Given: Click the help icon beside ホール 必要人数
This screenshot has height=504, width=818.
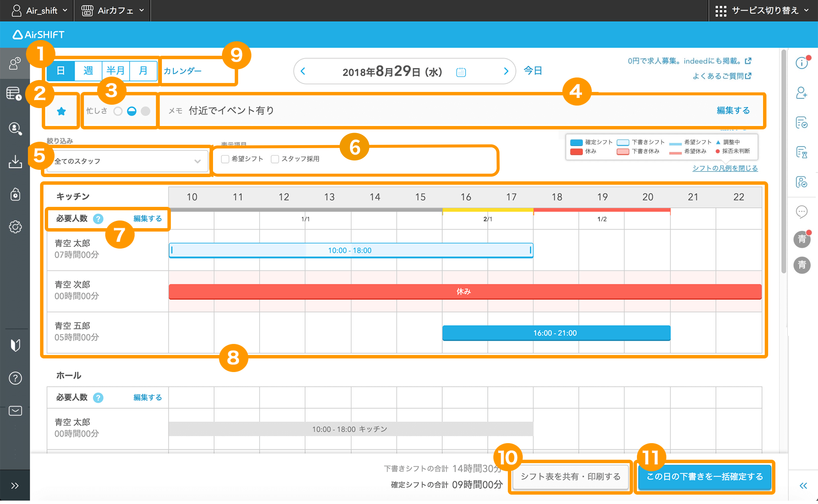Looking at the screenshot, I should [x=98, y=398].
